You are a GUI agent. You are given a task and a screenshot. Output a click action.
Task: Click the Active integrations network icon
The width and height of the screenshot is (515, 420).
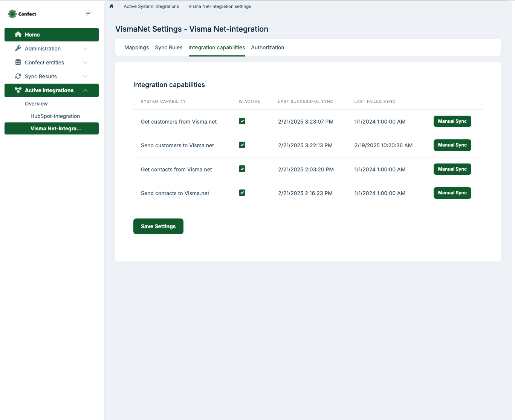point(18,90)
